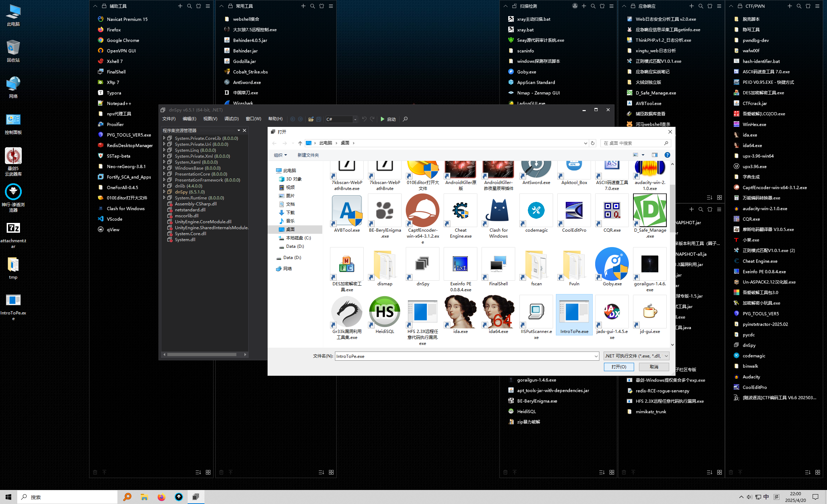
Task: Select ida64.exe in the open dialog
Action: coord(498,315)
